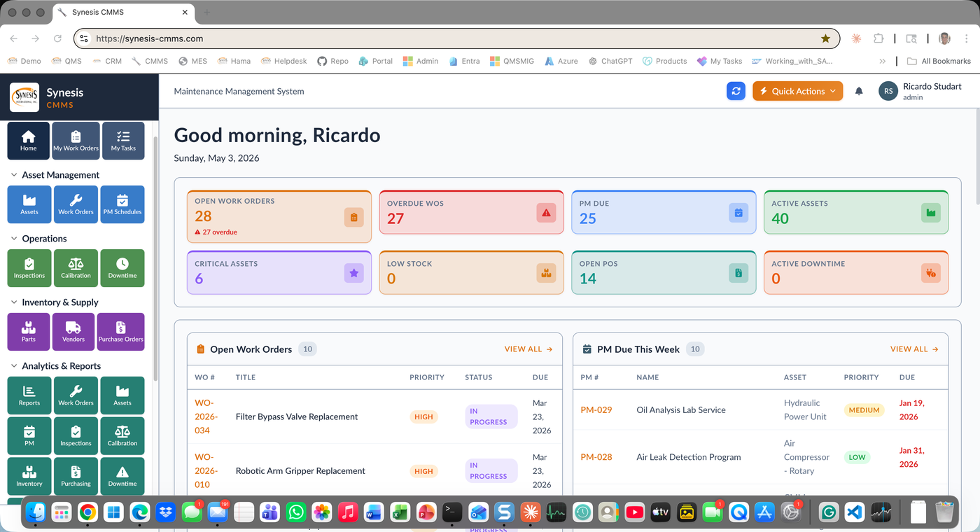Open the Active Downtime stat card

pos(856,272)
